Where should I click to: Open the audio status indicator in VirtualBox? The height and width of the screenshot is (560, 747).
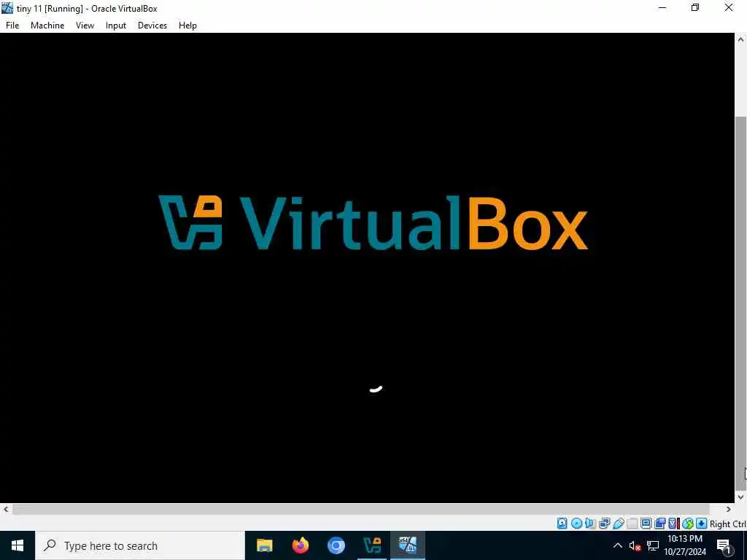tap(590, 524)
